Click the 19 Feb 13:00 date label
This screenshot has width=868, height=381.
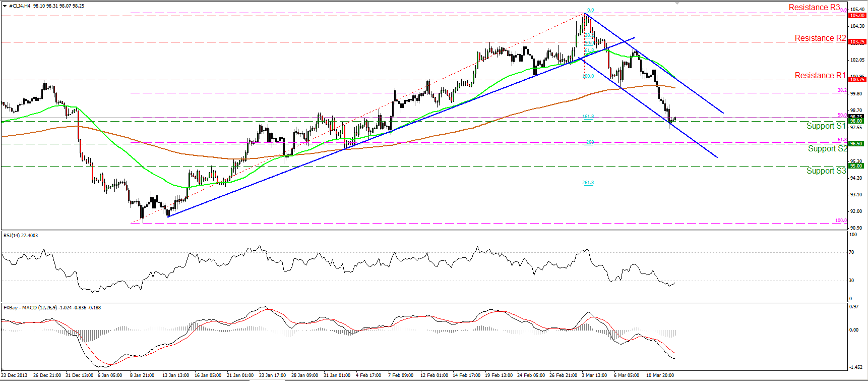(x=499, y=375)
